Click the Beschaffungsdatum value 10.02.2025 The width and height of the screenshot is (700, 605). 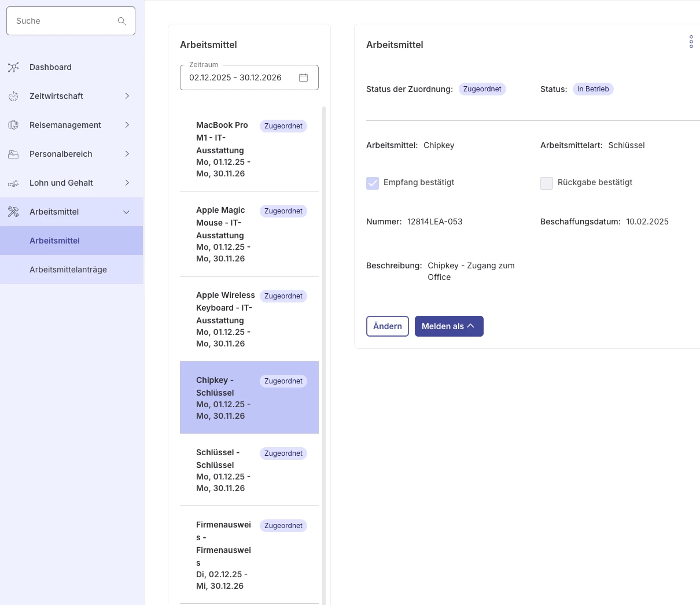pyautogui.click(x=647, y=222)
